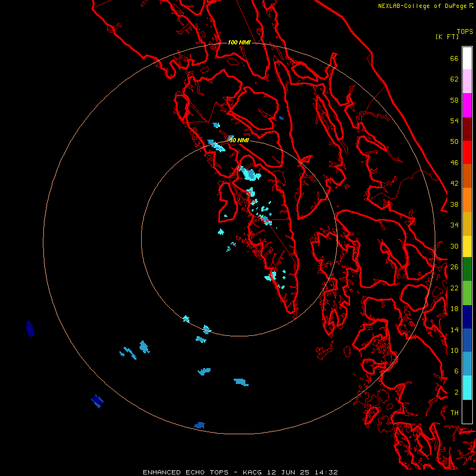
Task: Click the 30 legend value
Action: 454,246
